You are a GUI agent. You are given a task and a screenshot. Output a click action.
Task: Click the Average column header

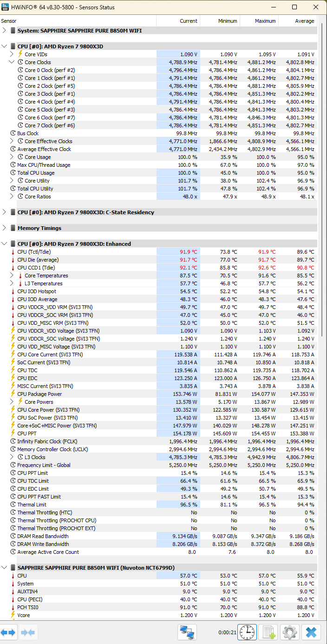coord(298,21)
